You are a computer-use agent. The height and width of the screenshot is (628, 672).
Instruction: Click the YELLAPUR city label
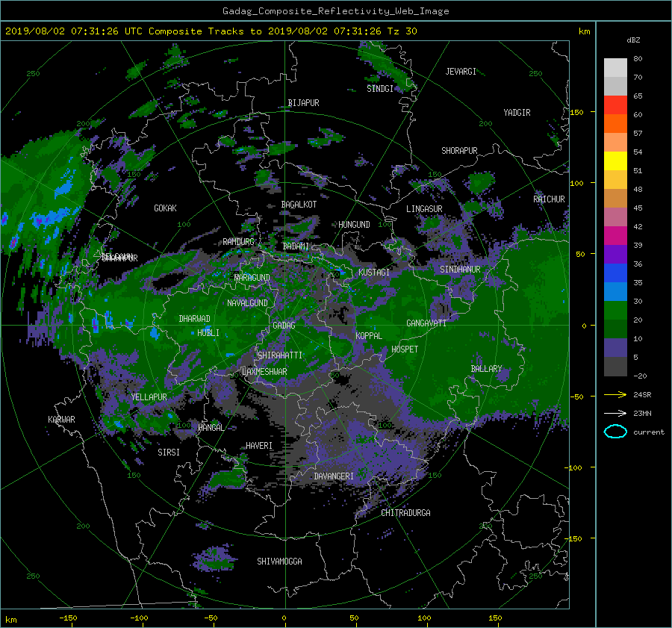pos(149,397)
